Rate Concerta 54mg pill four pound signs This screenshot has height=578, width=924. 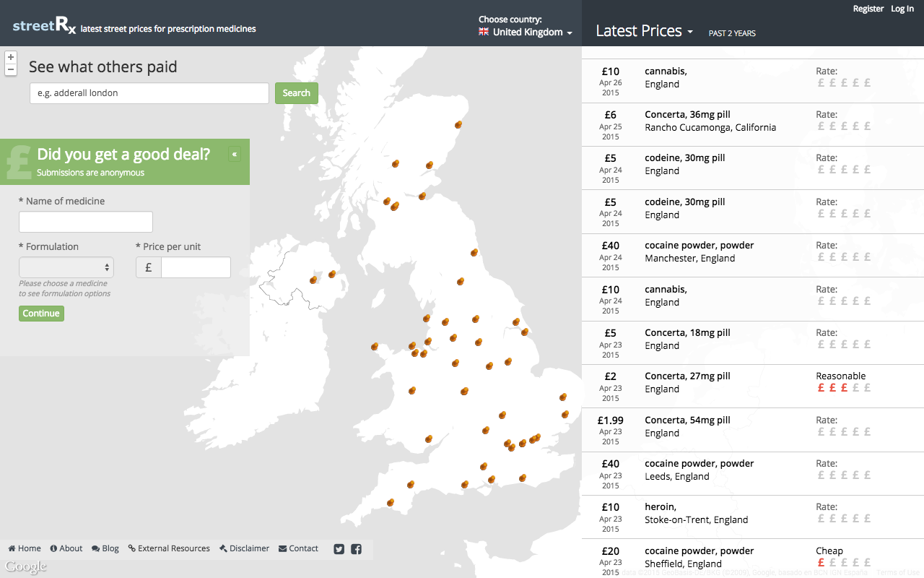coord(855,432)
